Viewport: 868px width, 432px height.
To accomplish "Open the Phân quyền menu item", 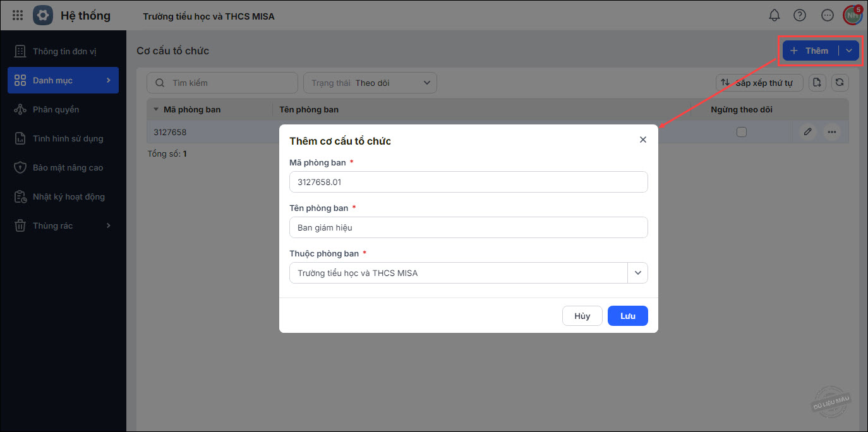I will click(x=56, y=109).
